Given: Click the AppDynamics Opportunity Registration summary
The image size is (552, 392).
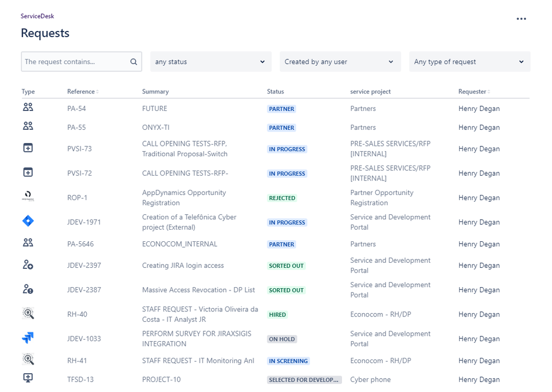Looking at the screenshot, I should 184,198.
